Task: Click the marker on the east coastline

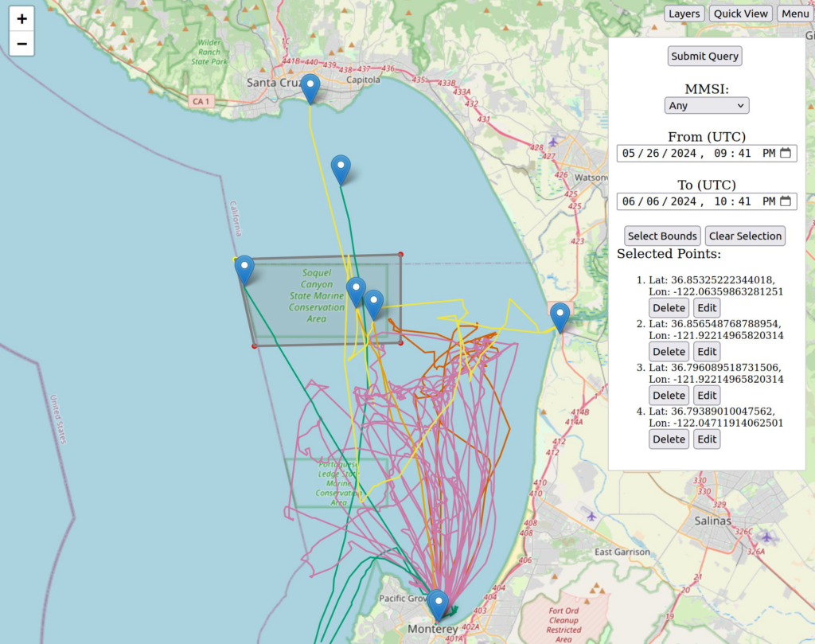Action: 560,318
